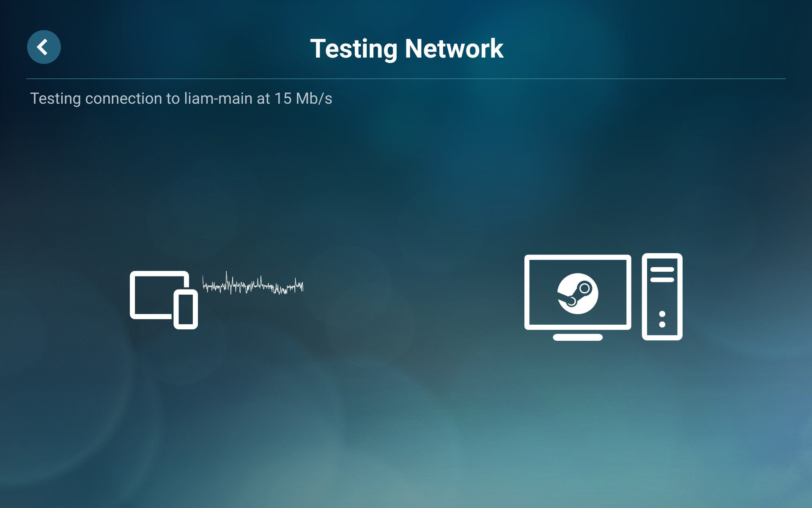Click the word Network in the header
This screenshot has width=812, height=508.
coord(454,49)
